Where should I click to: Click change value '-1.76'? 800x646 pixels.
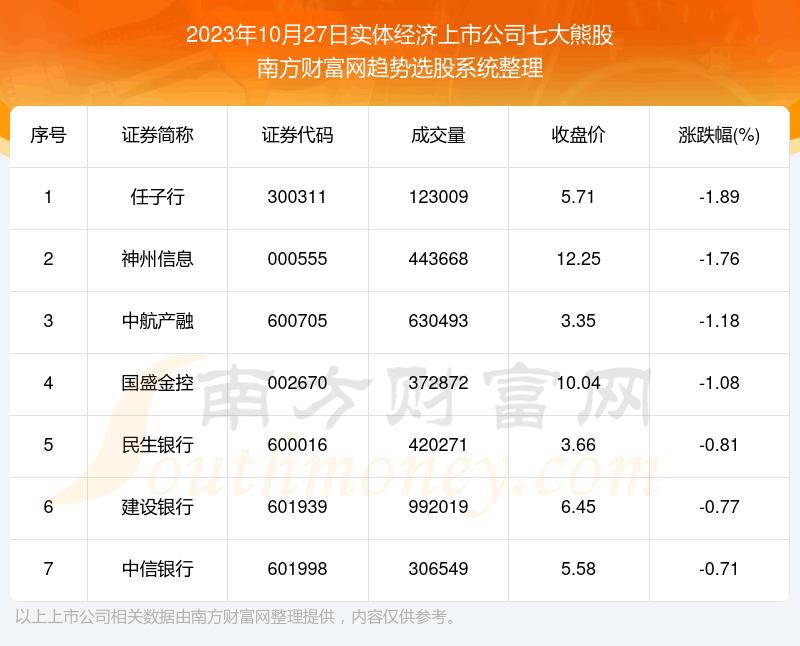tap(719, 259)
